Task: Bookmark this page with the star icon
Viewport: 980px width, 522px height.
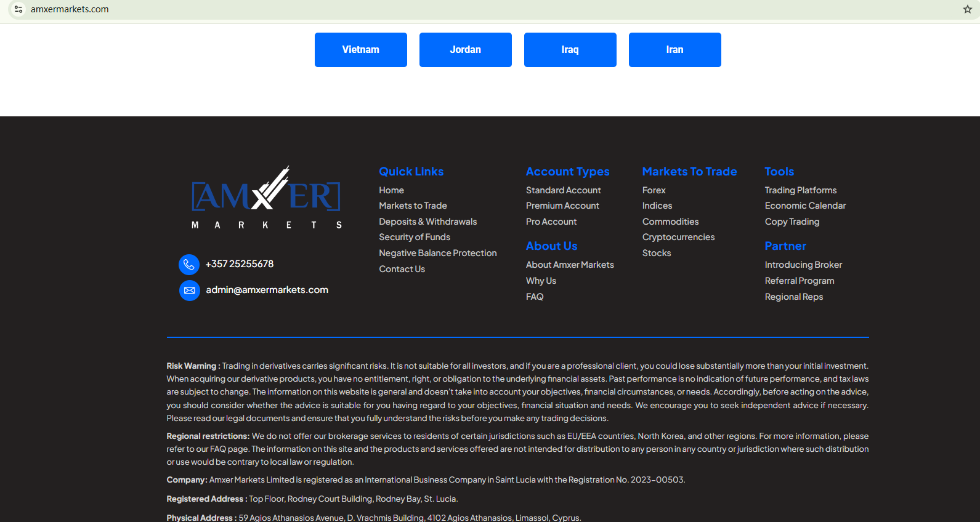Action: (x=967, y=9)
